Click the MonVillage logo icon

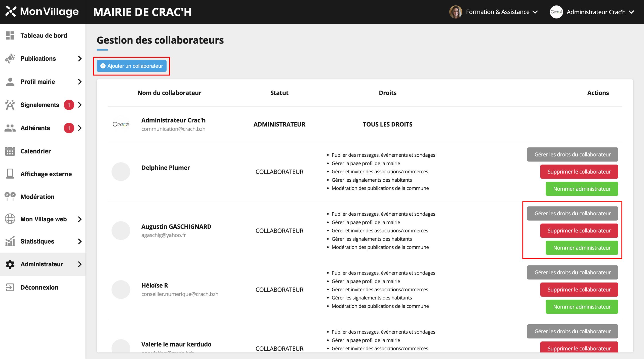tap(11, 12)
